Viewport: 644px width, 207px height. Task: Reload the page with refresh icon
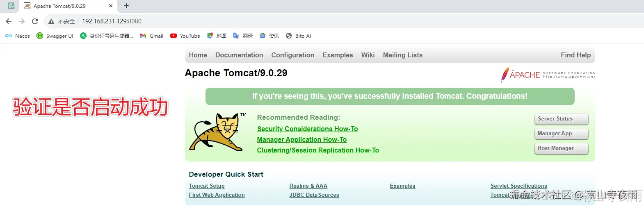click(x=35, y=21)
